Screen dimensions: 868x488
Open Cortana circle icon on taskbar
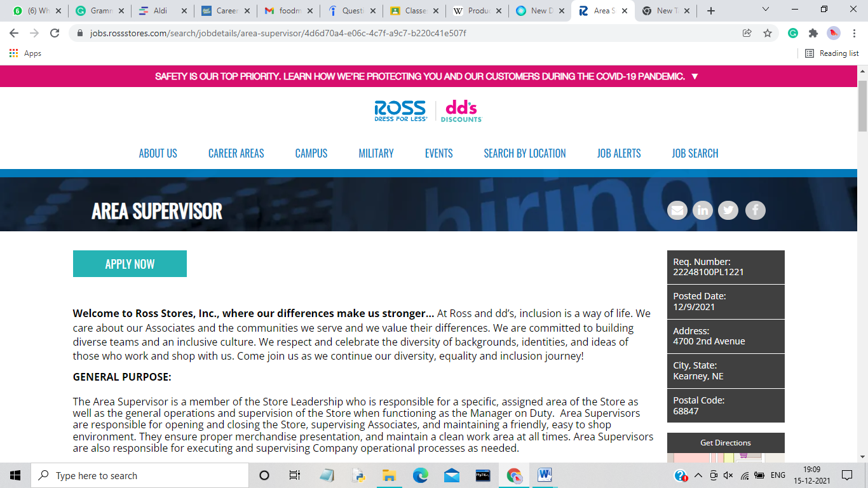pos(265,475)
